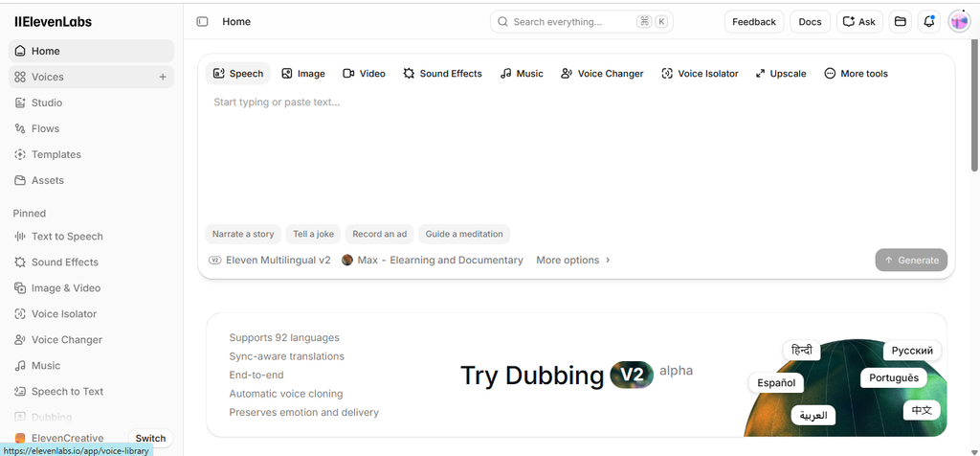Open More tools menu
Image resolution: width=980 pixels, height=456 pixels.
[x=857, y=74]
